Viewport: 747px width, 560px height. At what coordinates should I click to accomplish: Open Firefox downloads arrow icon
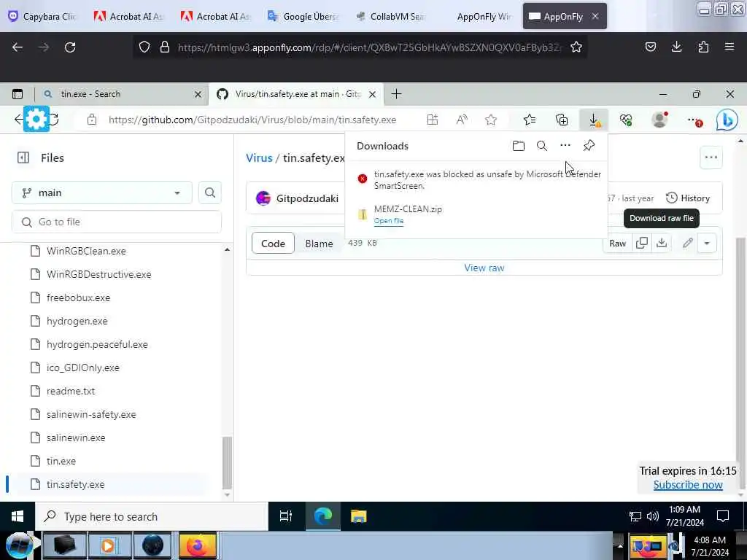(x=676, y=47)
